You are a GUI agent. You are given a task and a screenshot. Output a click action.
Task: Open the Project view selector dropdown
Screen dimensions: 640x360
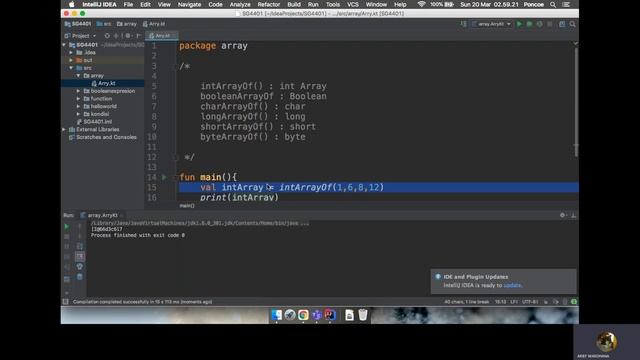(x=80, y=36)
